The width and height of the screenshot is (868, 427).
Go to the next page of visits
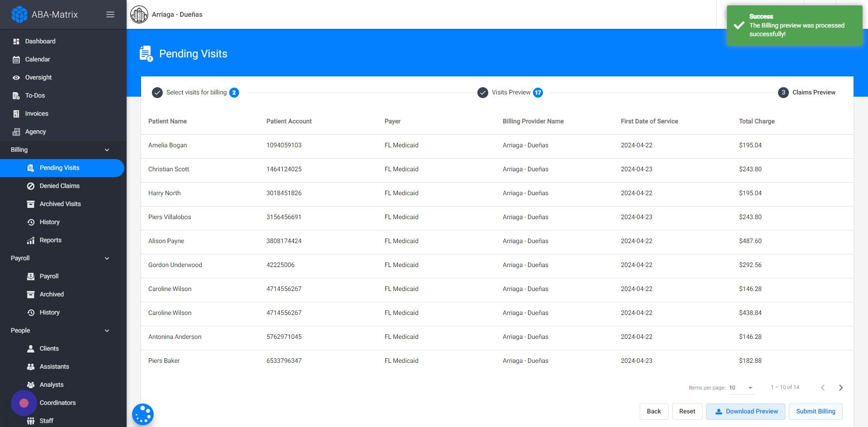click(841, 388)
